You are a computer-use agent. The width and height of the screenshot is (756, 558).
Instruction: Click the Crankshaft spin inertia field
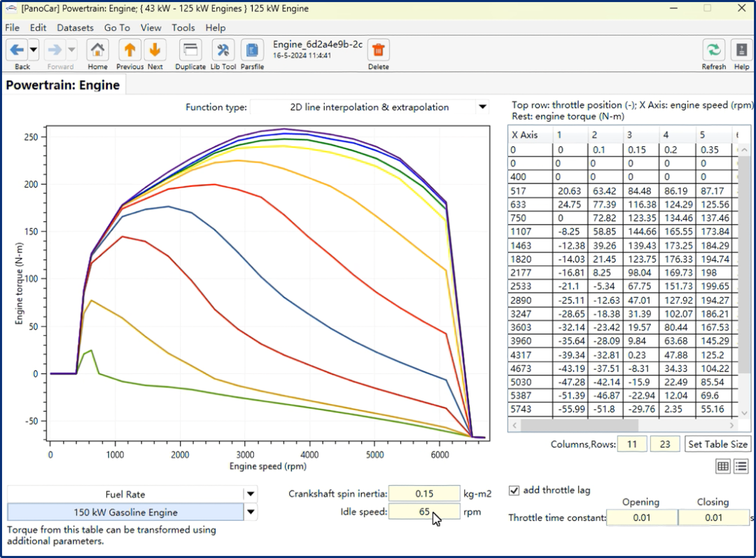(424, 494)
